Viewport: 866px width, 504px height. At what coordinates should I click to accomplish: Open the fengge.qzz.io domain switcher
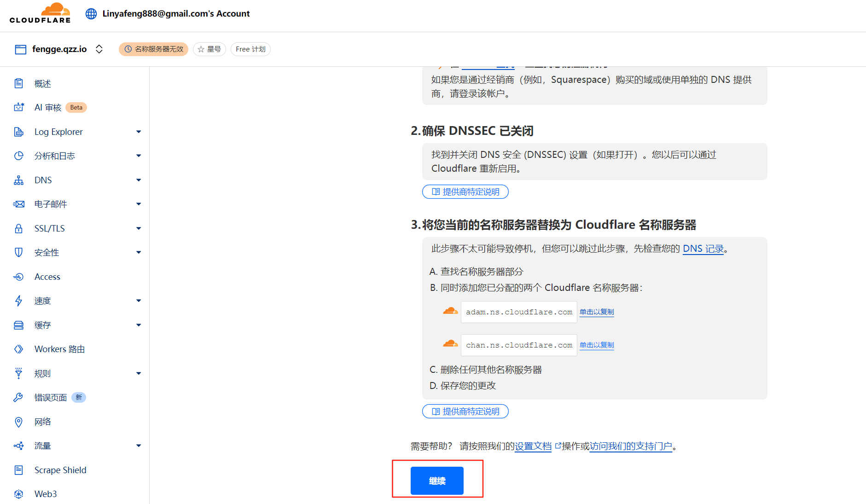(x=99, y=49)
